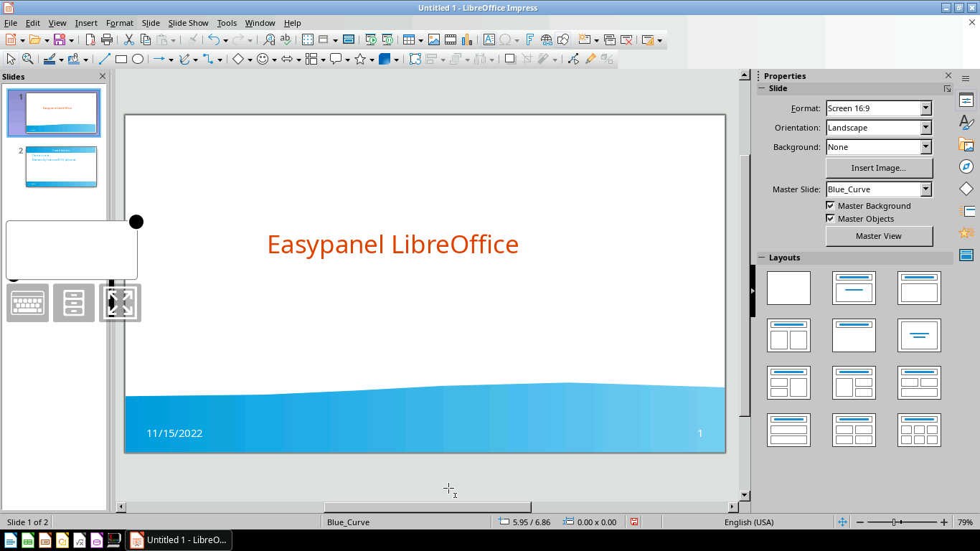Open the Gallery panel in the sidebar
Viewport: 980px width, 551px height.
(x=966, y=144)
